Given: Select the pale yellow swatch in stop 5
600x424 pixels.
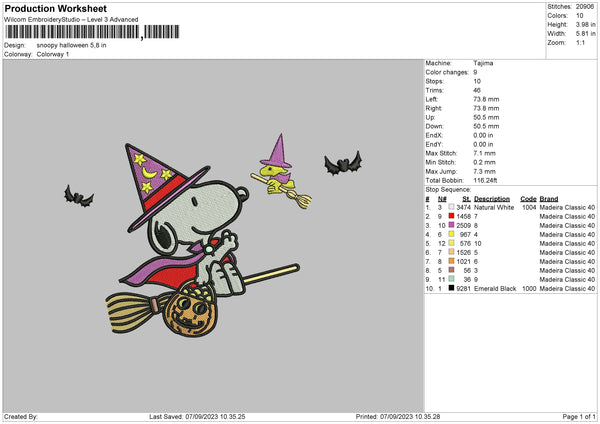Looking at the screenshot, I should [x=451, y=243].
